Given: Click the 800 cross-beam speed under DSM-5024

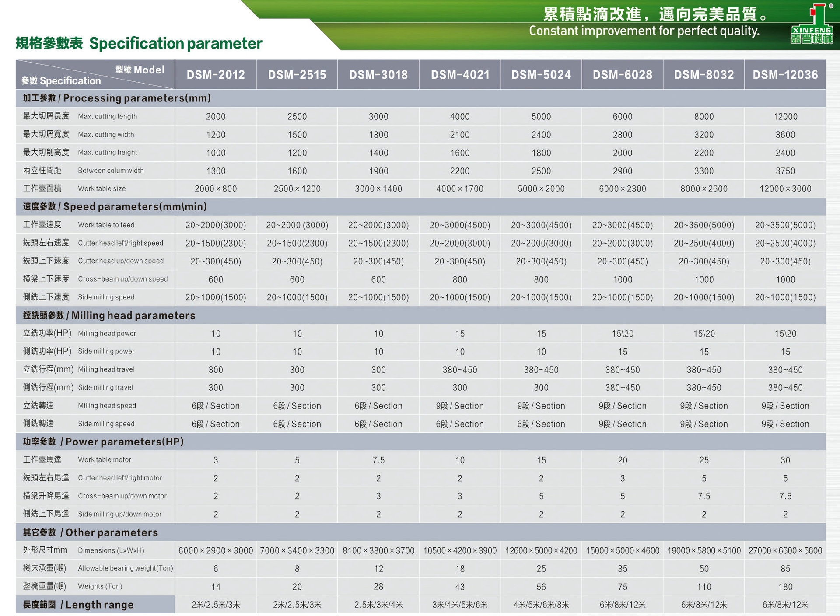Looking at the screenshot, I should coord(541,280).
